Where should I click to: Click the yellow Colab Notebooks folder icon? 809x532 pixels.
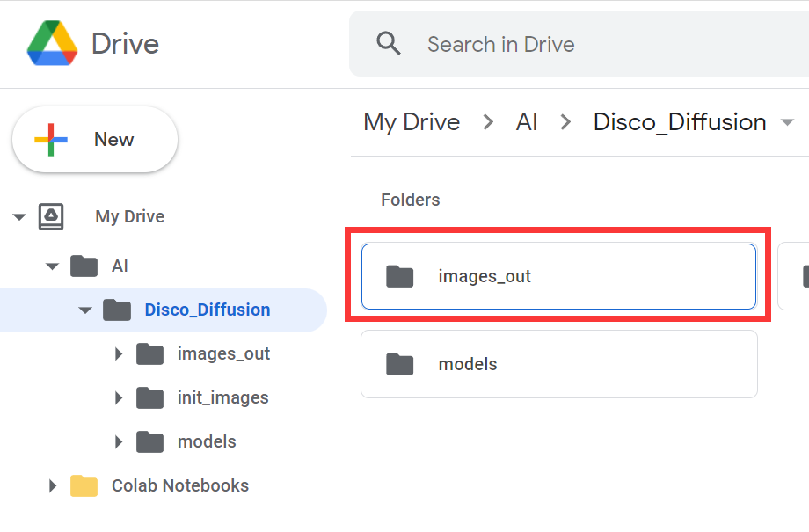tap(84, 485)
